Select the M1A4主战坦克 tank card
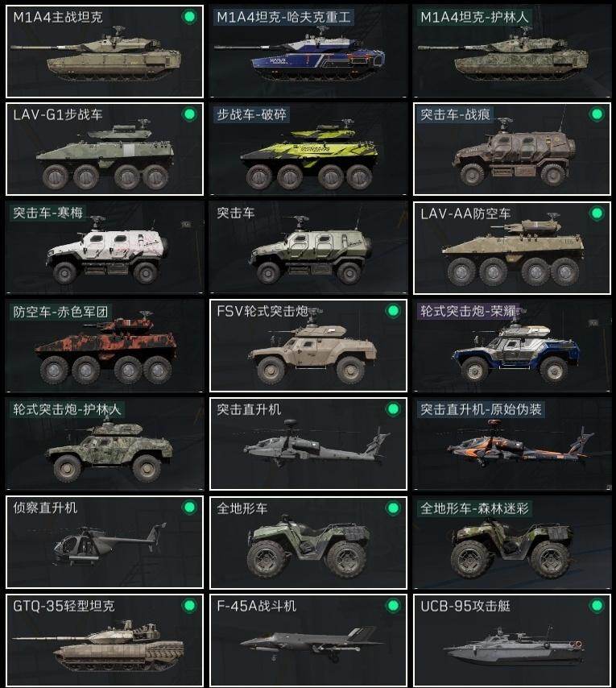 pyautogui.click(x=105, y=52)
